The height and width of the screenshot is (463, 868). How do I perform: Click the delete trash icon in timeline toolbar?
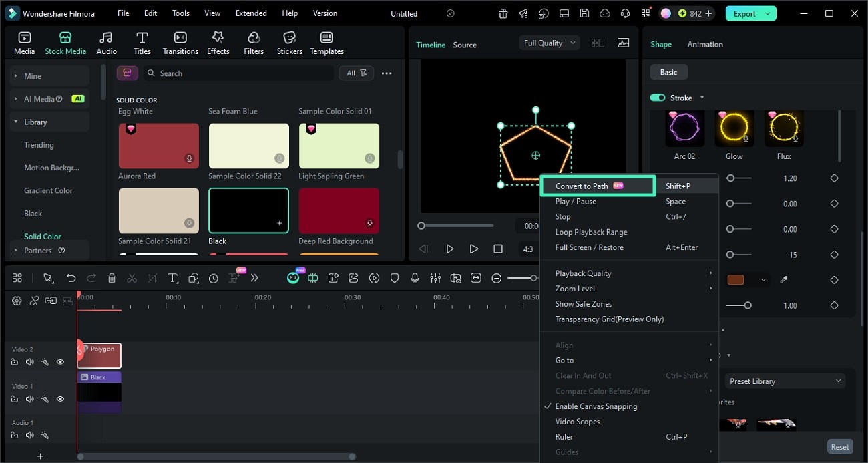112,278
